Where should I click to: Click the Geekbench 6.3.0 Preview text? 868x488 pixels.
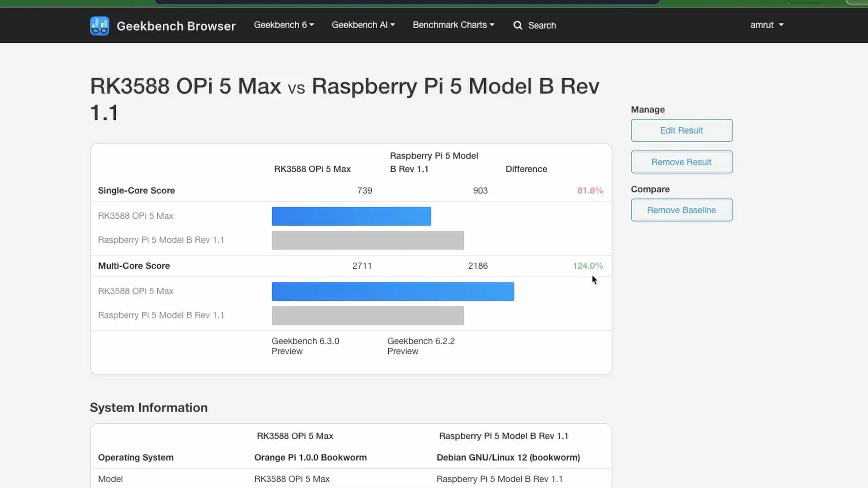305,346
